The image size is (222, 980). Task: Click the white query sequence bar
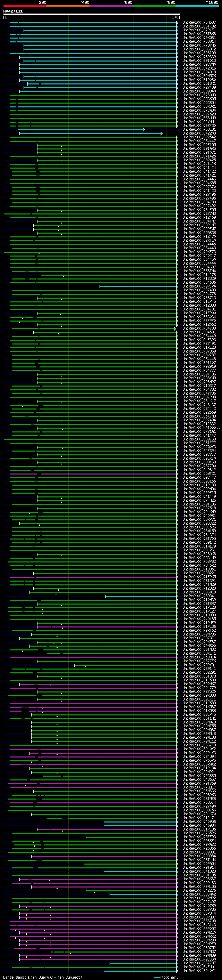click(92, 15)
